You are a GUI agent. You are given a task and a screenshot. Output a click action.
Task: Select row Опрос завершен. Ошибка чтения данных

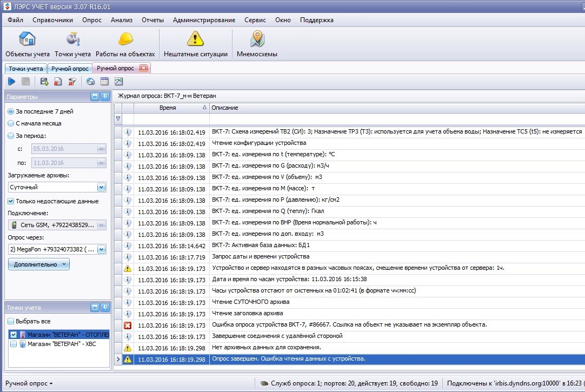350,359
